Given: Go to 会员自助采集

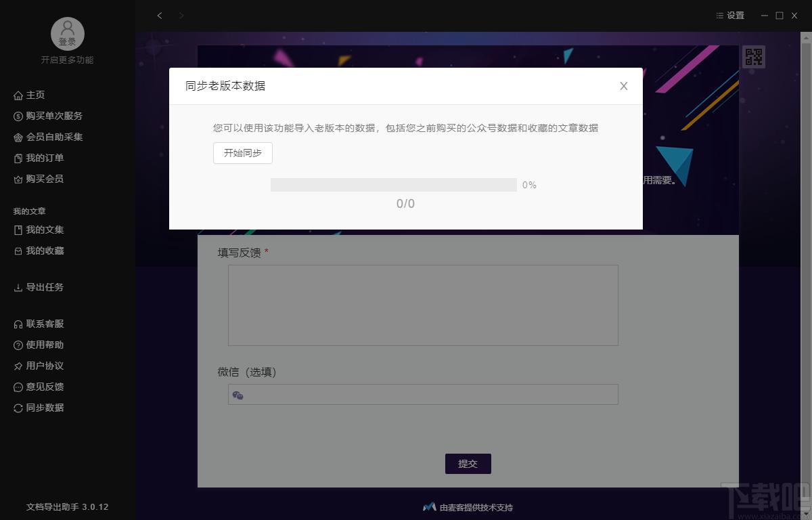Looking at the screenshot, I should (54, 137).
